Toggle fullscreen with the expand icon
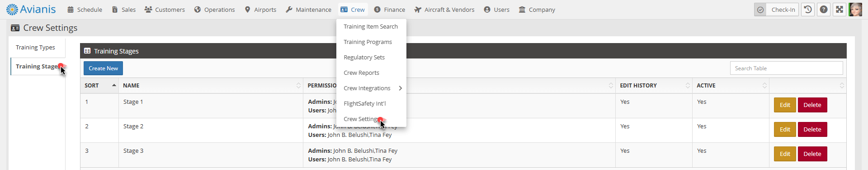 pos(840,10)
